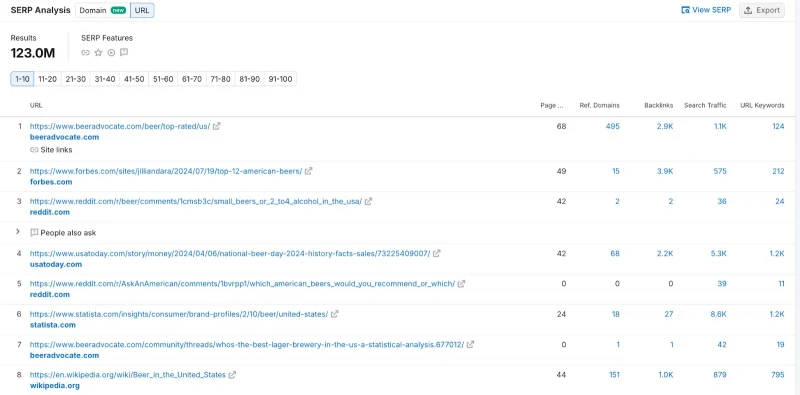Viewport: 800px width, 395px height.
Task: Select results page 91-100
Action: pyautogui.click(x=280, y=79)
